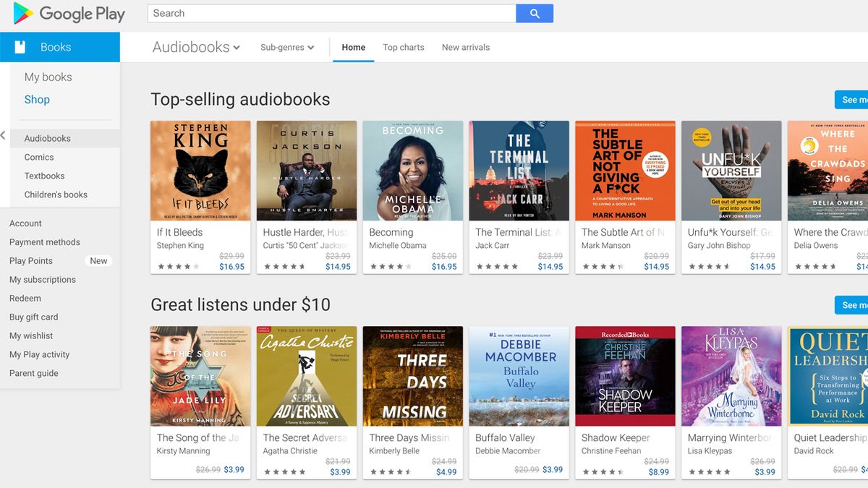Screen dimensions: 868x488
Task: Open the Audiobooks category dropdown
Action: click(x=194, y=46)
